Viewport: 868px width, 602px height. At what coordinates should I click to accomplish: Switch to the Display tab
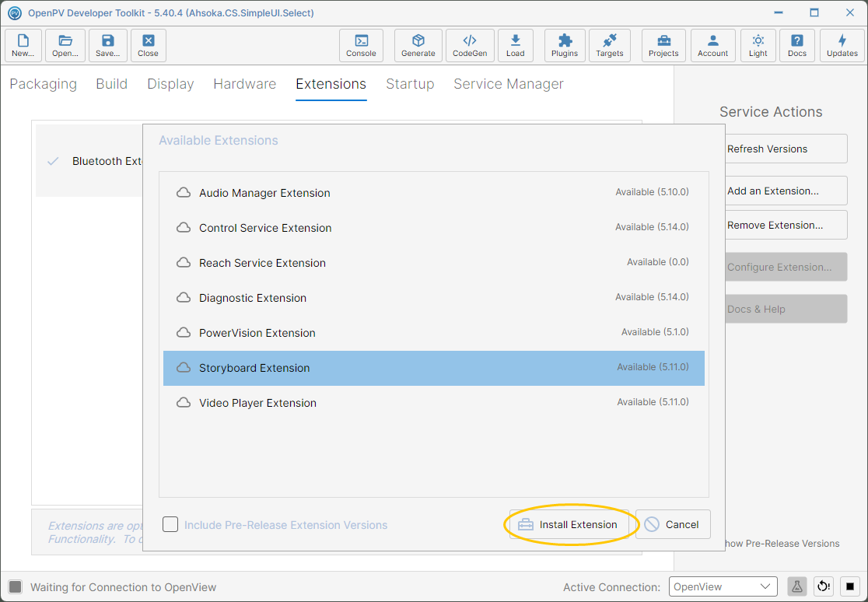(x=170, y=84)
